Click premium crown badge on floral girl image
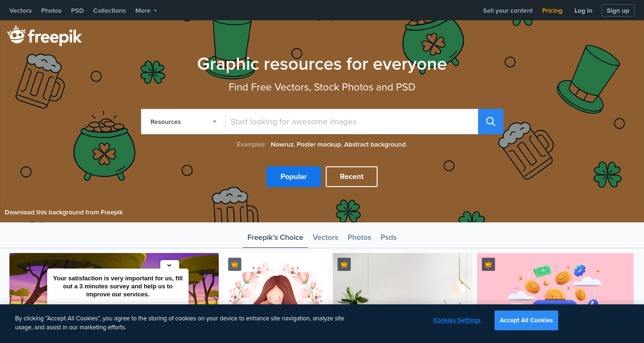Viewport: 644px width, 343px height. [235, 264]
